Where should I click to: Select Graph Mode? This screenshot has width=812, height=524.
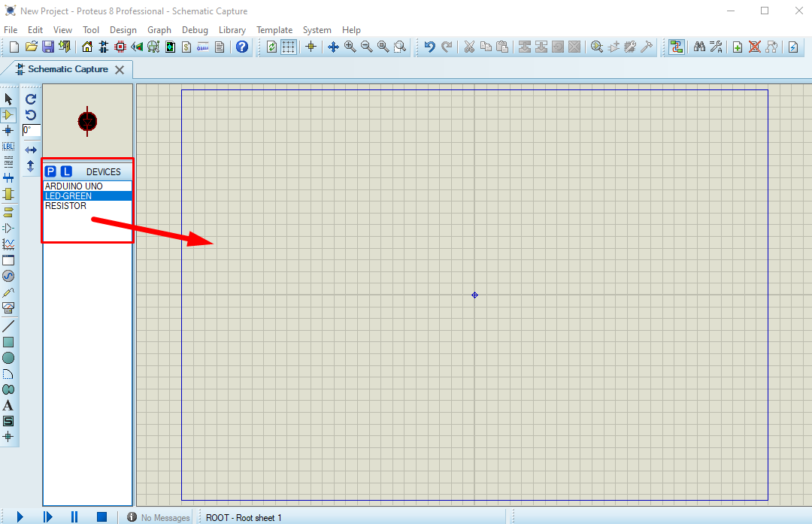(x=8, y=244)
